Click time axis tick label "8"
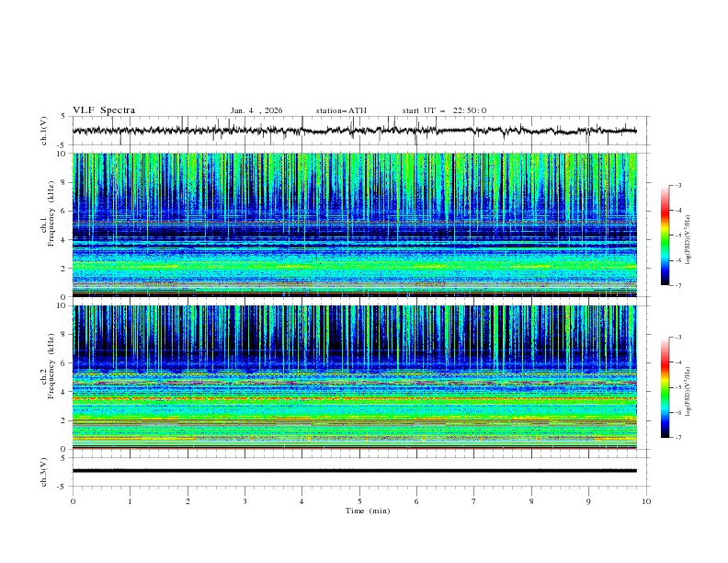728x563 pixels. pyautogui.click(x=531, y=501)
